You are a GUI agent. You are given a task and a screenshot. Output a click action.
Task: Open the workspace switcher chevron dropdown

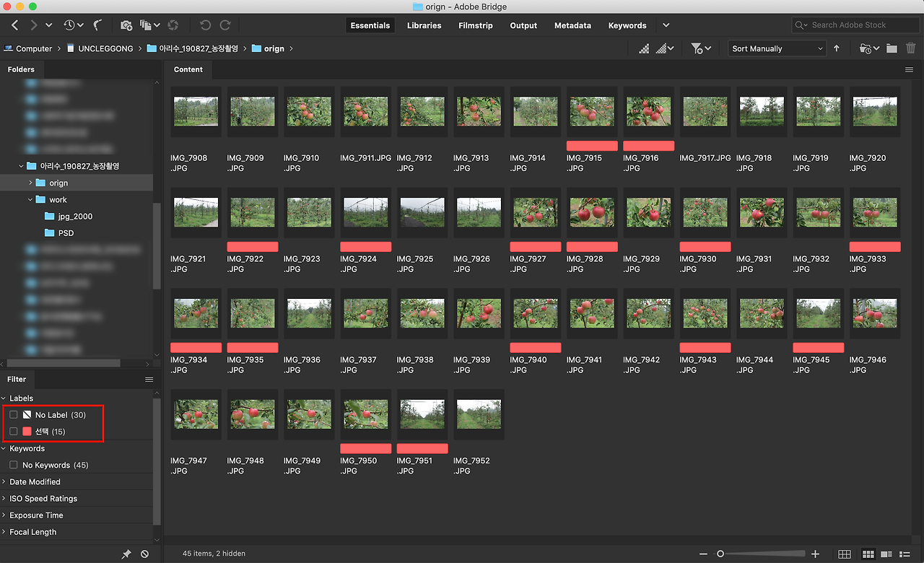pos(666,25)
